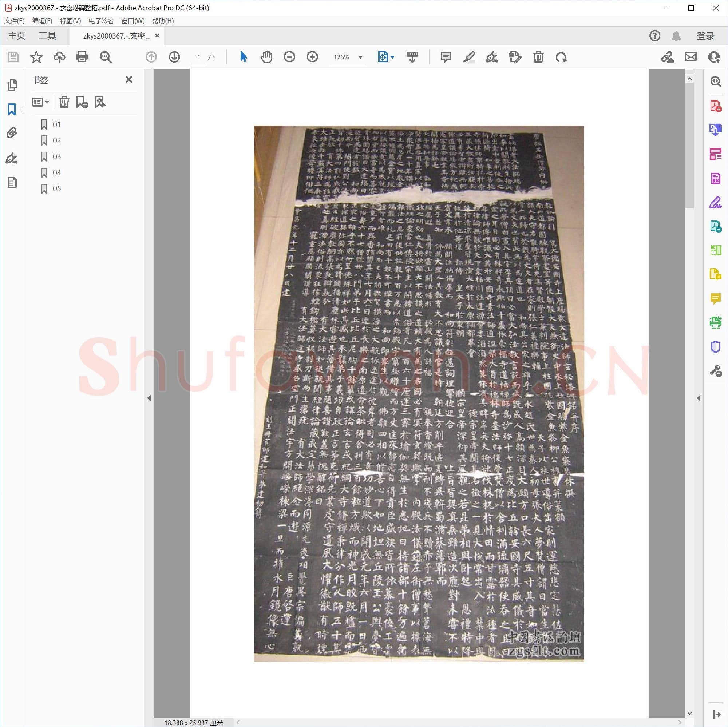
Task: Add a new bookmark in Bookmarks panel
Action: pos(82,102)
